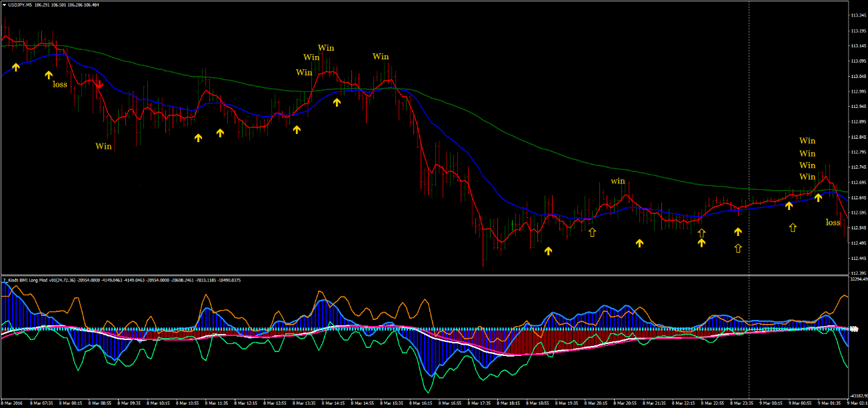
Task: Click the '8 Mar 23:35' time axis label
Action: coord(741,403)
